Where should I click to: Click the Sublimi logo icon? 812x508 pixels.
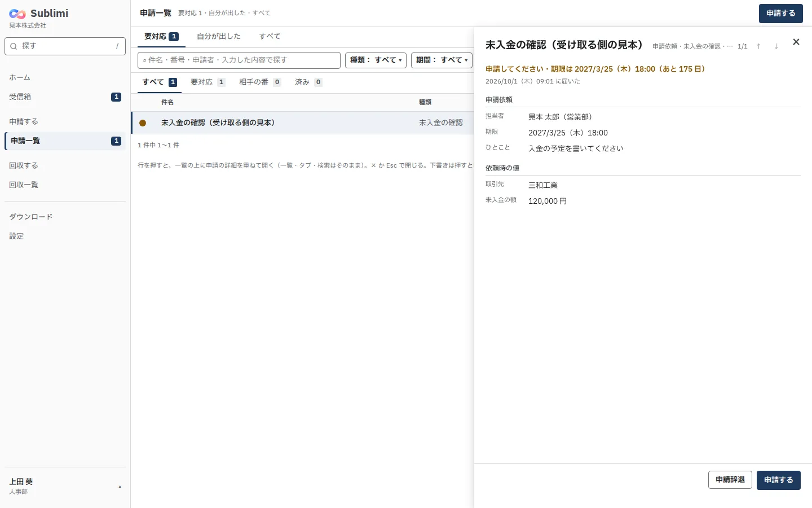[17, 14]
